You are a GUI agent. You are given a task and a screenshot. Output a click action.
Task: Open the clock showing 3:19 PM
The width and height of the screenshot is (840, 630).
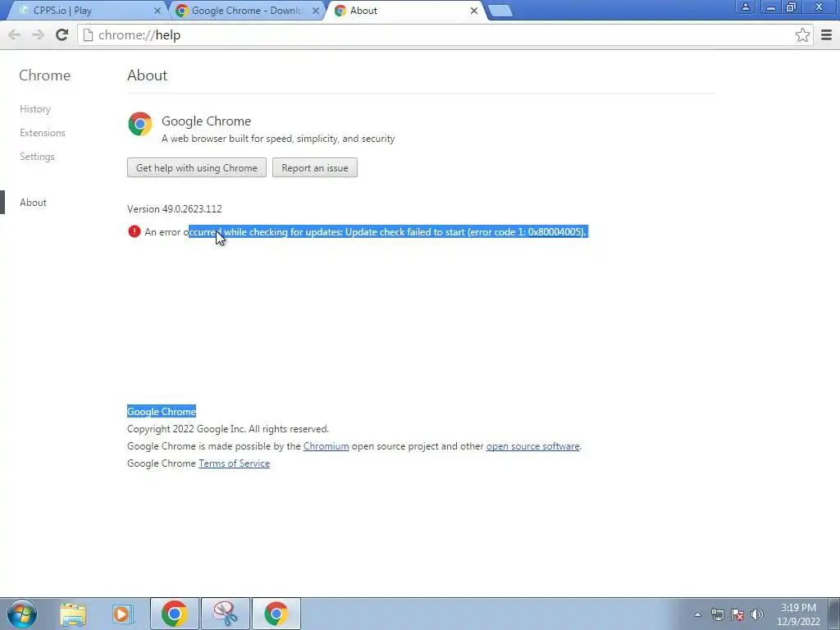pos(798,614)
